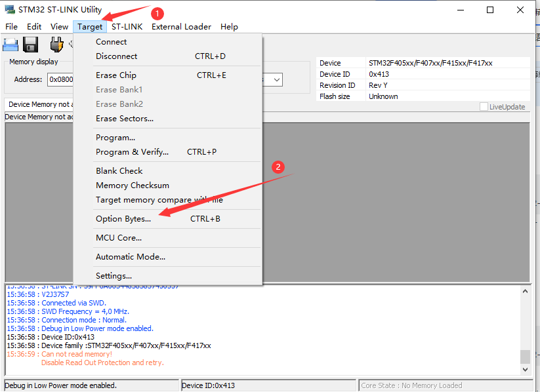The image size is (540, 392).
Task: Choose Disconnect from the Target menu
Action: point(168,56)
